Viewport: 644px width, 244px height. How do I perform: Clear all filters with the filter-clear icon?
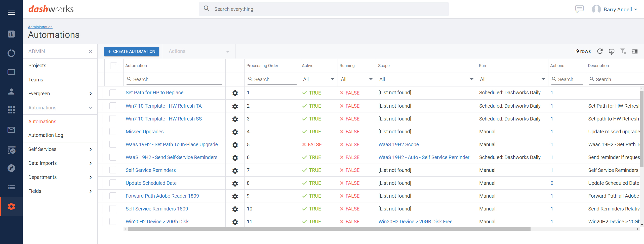click(623, 51)
